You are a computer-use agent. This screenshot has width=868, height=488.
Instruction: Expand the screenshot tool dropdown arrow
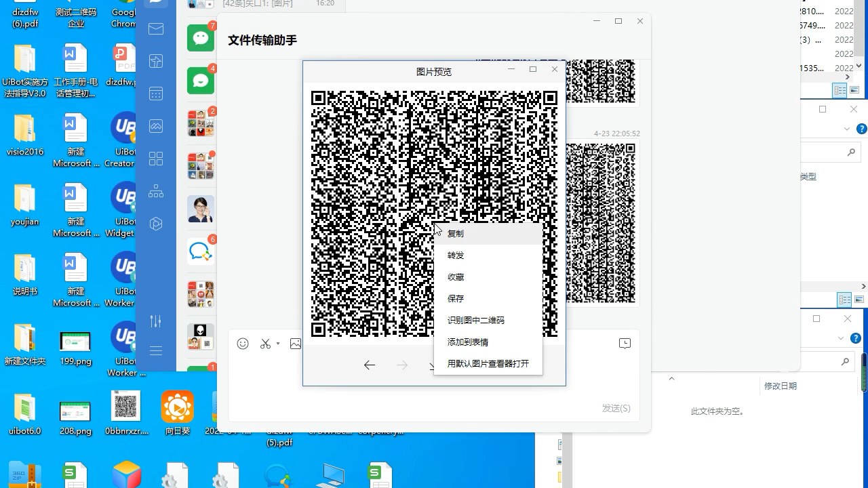pyautogui.click(x=278, y=344)
